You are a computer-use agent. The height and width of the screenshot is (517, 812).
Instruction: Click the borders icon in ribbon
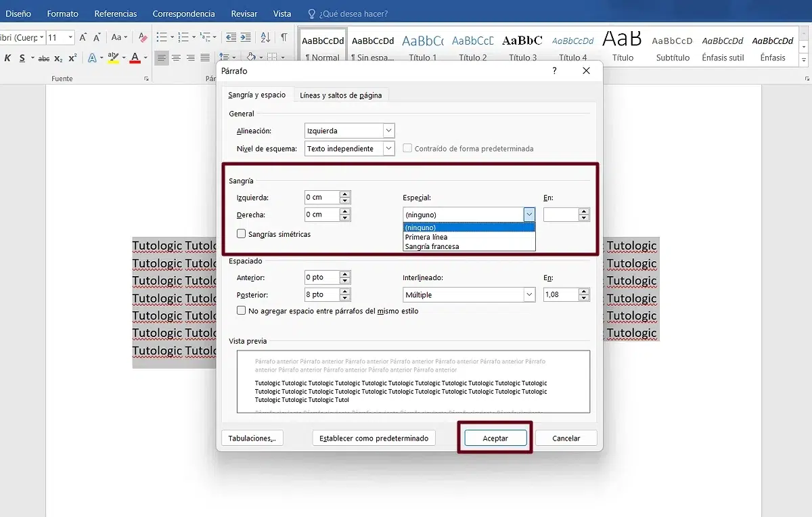pyautogui.click(x=272, y=58)
